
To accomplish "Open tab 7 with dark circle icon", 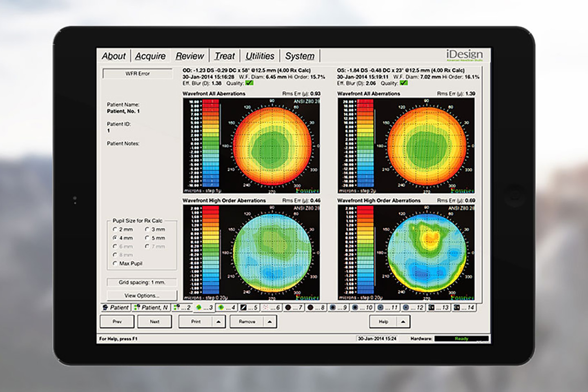I will [294, 307].
